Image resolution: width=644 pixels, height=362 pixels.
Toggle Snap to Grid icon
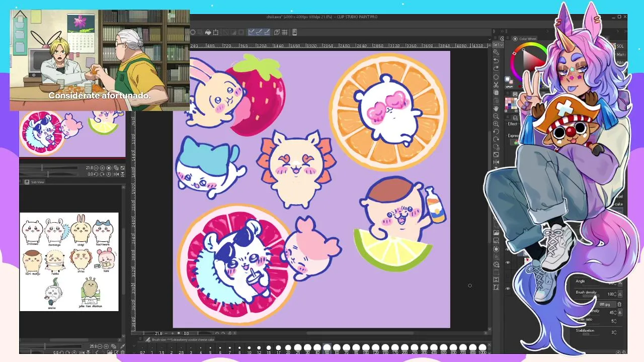pos(285,32)
